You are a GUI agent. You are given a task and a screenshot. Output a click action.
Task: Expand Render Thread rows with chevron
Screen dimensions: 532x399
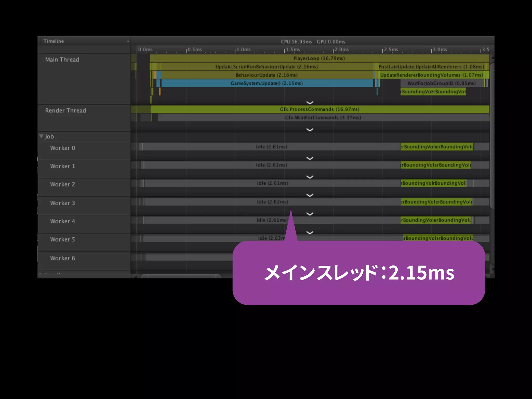[310, 130]
